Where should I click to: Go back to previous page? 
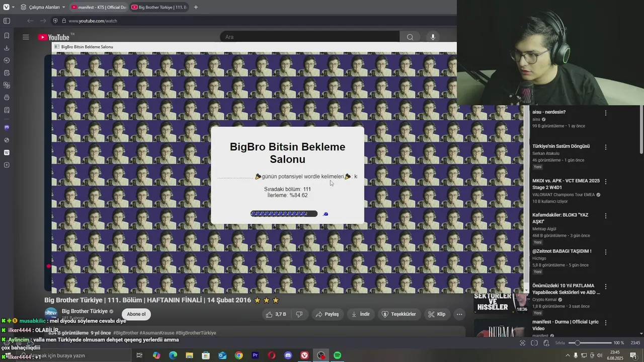click(x=30, y=21)
